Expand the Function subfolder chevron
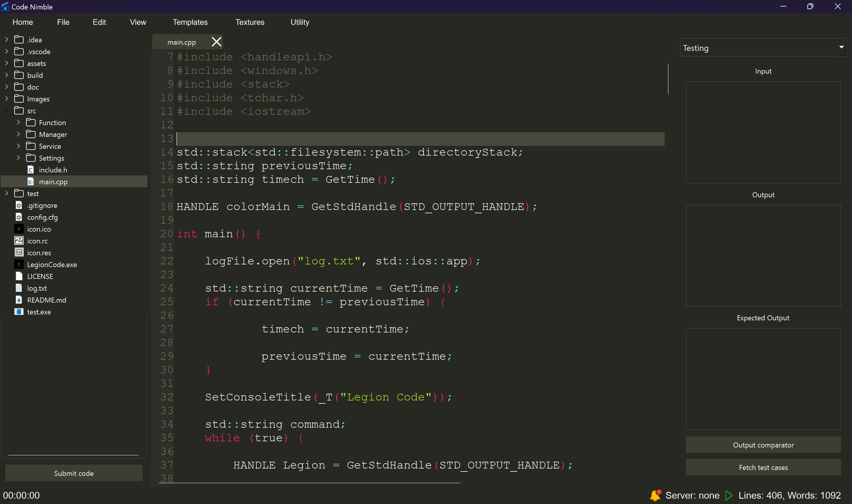The width and height of the screenshot is (852, 504). [x=18, y=122]
